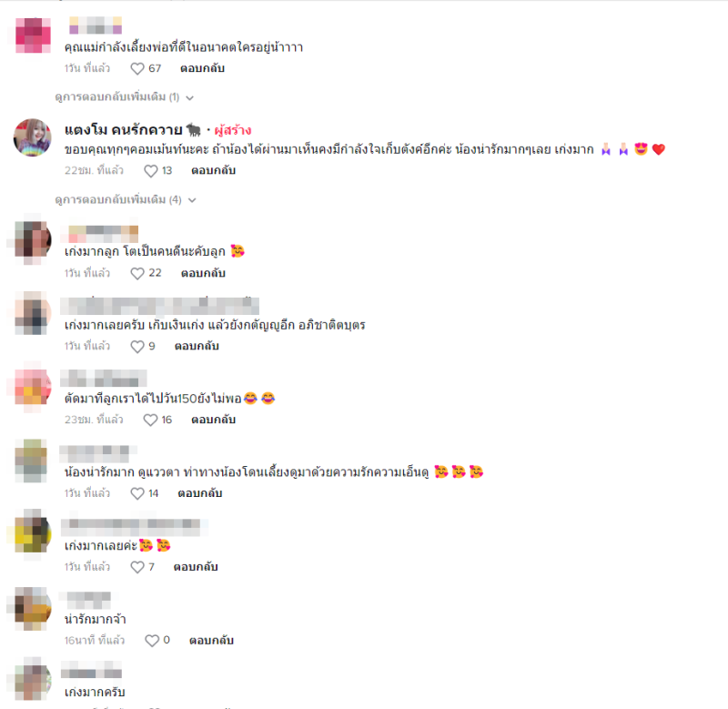728x709 pixels.
Task: Open avatar of เก่งมากครับ commenter
Action: pyautogui.click(x=33, y=679)
